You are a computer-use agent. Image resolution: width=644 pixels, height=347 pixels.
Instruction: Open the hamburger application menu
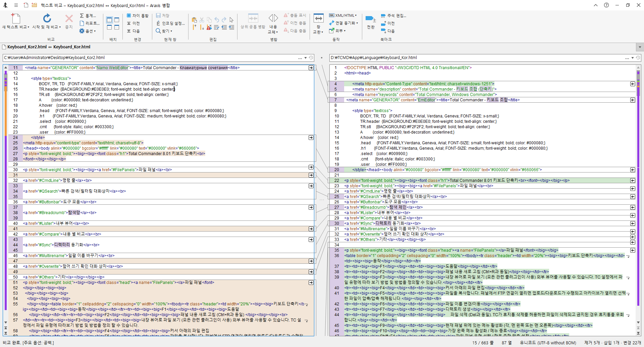16,5
